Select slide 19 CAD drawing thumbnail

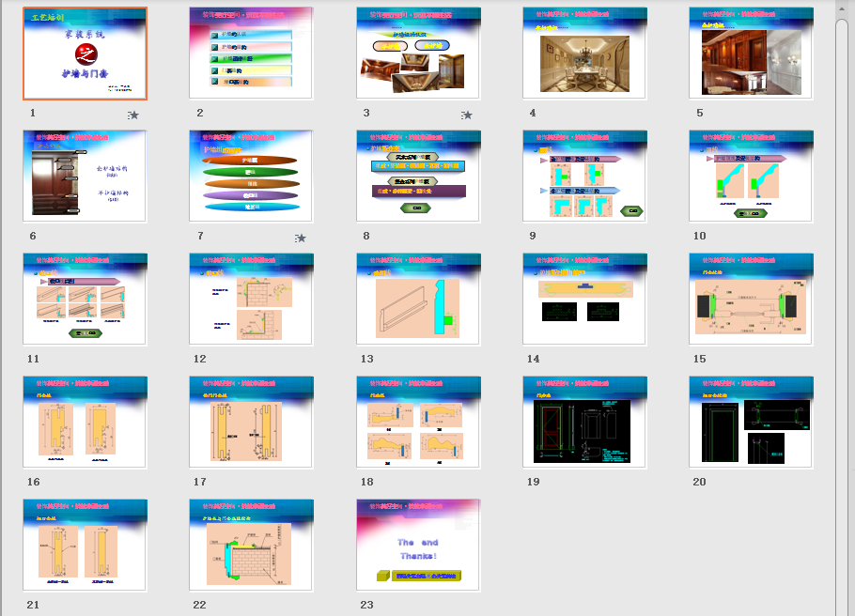(584, 423)
